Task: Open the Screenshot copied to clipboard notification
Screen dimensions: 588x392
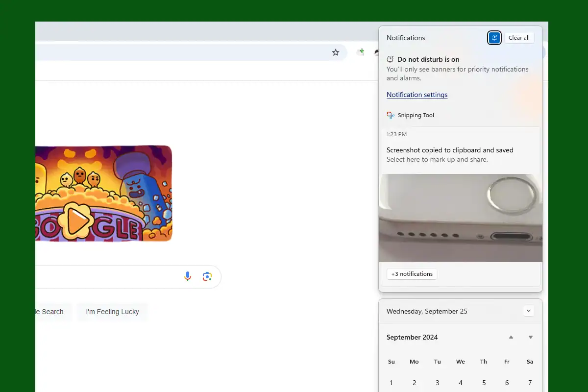Action: pyautogui.click(x=449, y=150)
